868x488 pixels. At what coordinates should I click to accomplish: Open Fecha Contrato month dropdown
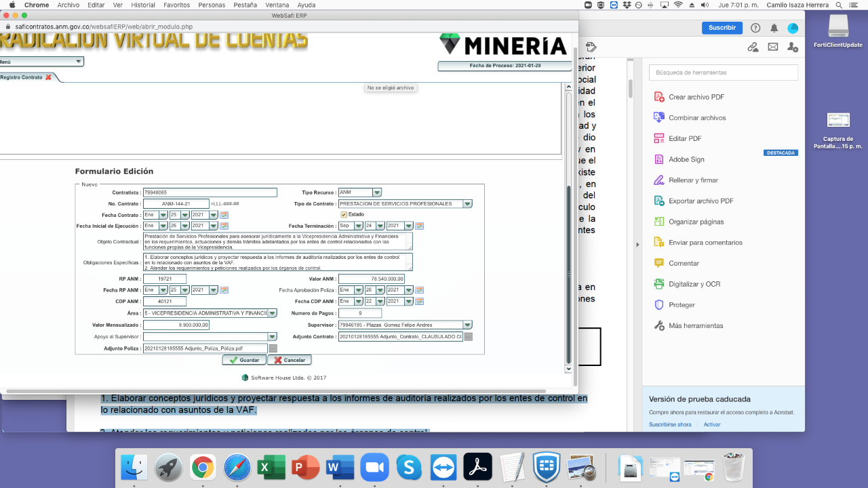pyautogui.click(x=155, y=216)
